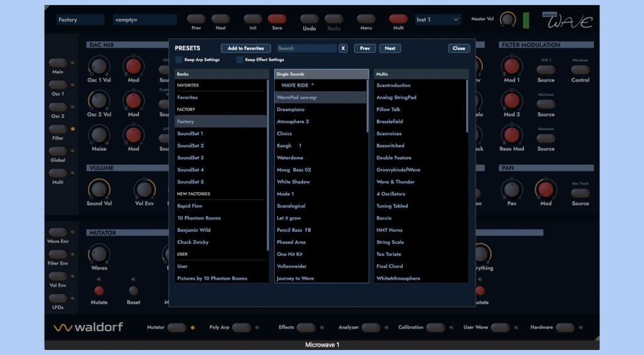Open the empty preset name field
The height and width of the screenshot is (355, 644).
(x=145, y=19)
